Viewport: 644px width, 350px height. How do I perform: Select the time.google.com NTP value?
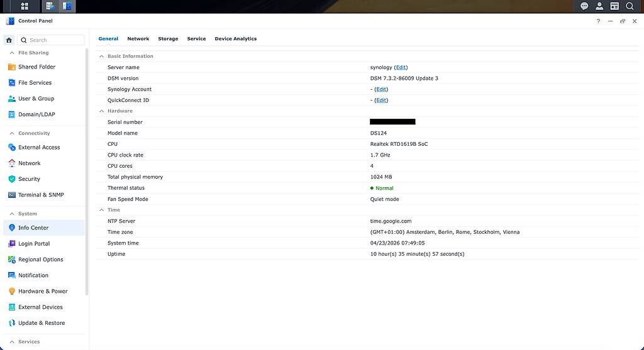point(391,221)
